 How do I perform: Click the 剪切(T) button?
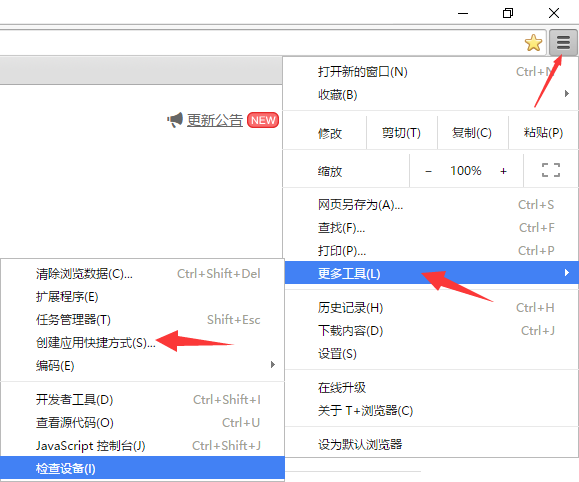point(402,133)
